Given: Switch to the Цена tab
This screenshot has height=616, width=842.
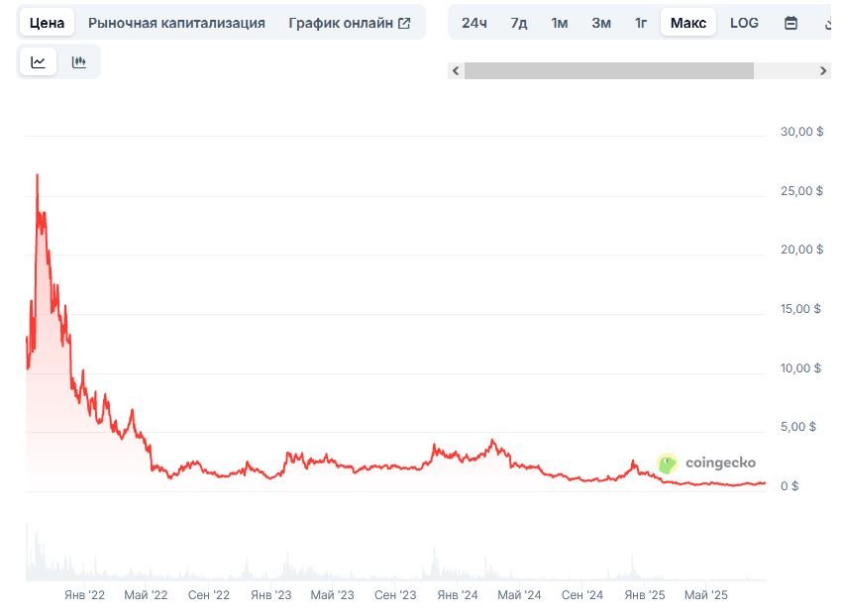Looking at the screenshot, I should pos(47,23).
